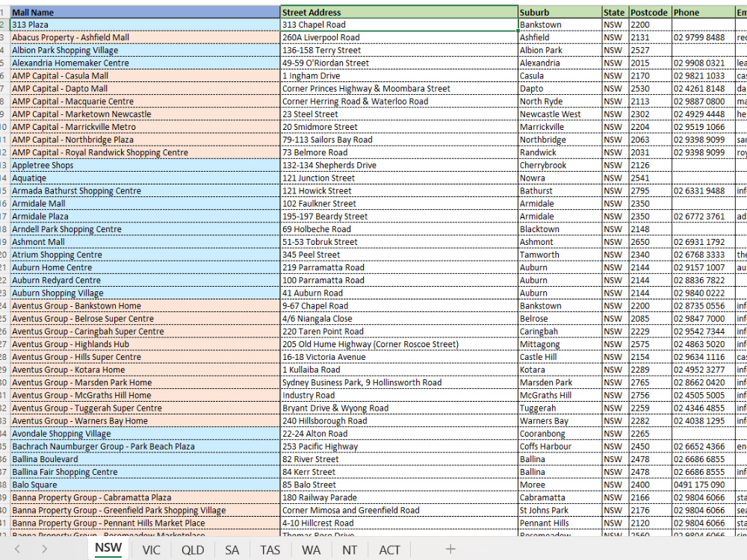Image resolution: width=747 pixels, height=560 pixels.
Task: Select 'AMP Capital - Royal Randwick Shopping Centre'
Action: (x=146, y=152)
